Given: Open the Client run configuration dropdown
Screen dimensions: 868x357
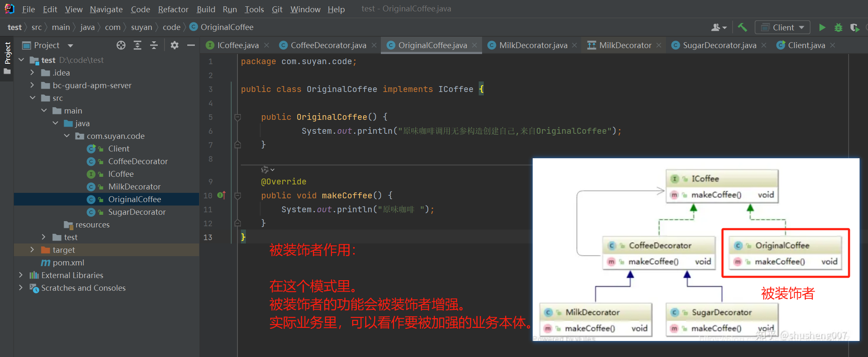Looking at the screenshot, I should (x=782, y=27).
